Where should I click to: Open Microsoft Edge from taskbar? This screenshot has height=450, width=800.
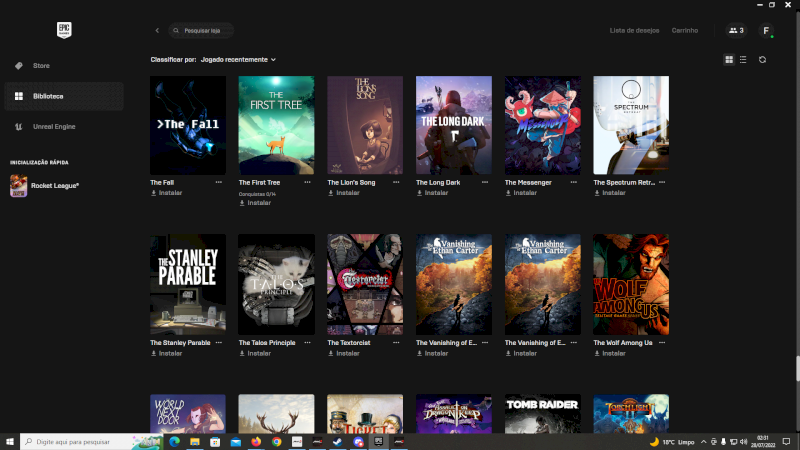click(x=174, y=442)
